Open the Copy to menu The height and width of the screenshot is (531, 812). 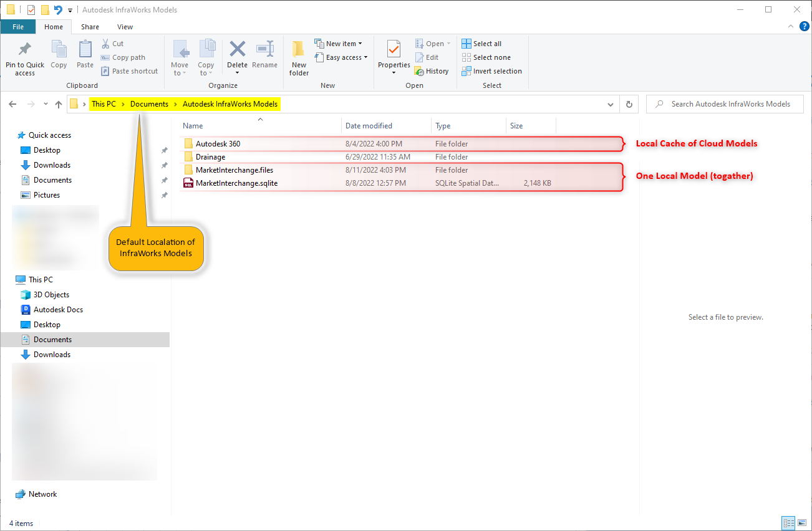(206, 59)
